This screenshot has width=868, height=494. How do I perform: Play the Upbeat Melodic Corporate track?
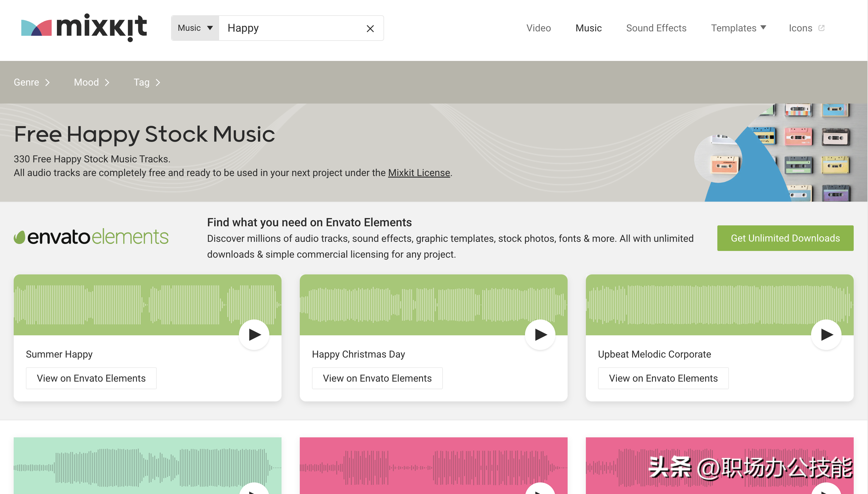[826, 335]
